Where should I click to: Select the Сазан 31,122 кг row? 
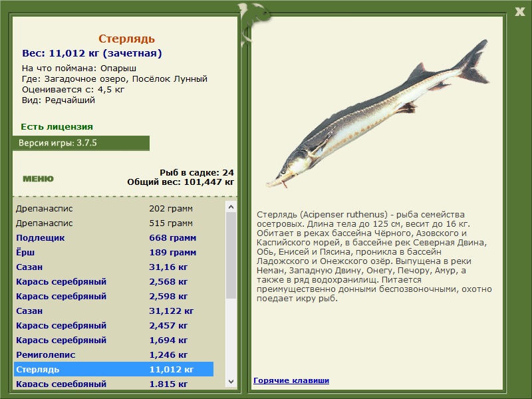point(114,311)
